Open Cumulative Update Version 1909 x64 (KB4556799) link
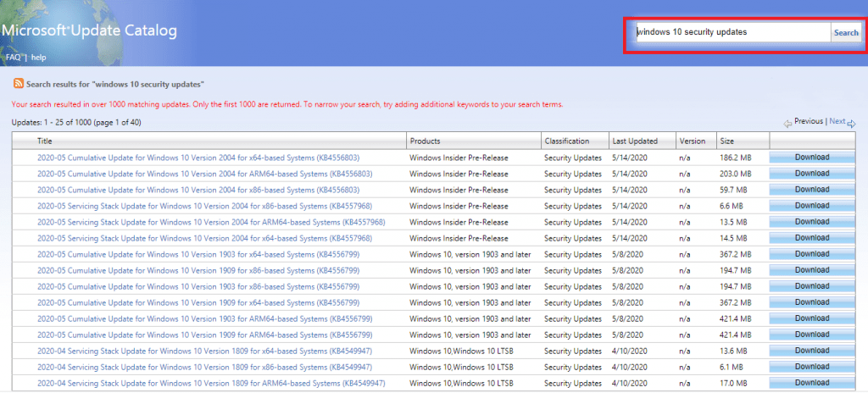This screenshot has width=868, height=393. pyautogui.click(x=198, y=302)
